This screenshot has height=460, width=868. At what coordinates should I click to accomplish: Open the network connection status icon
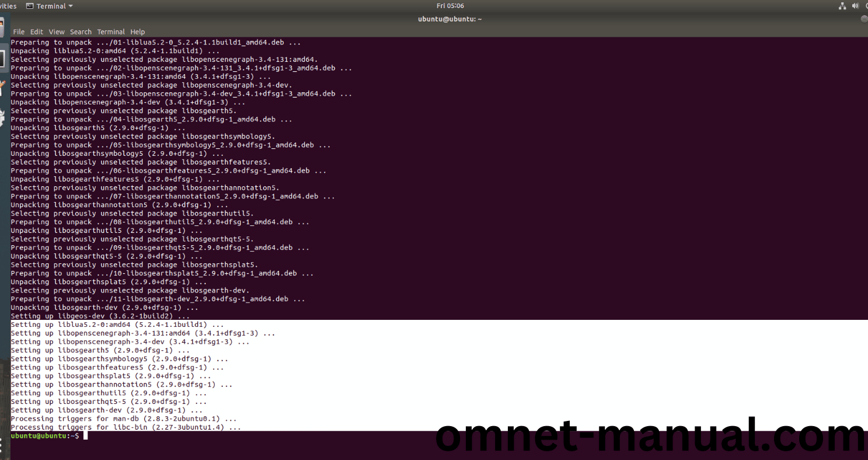point(842,6)
